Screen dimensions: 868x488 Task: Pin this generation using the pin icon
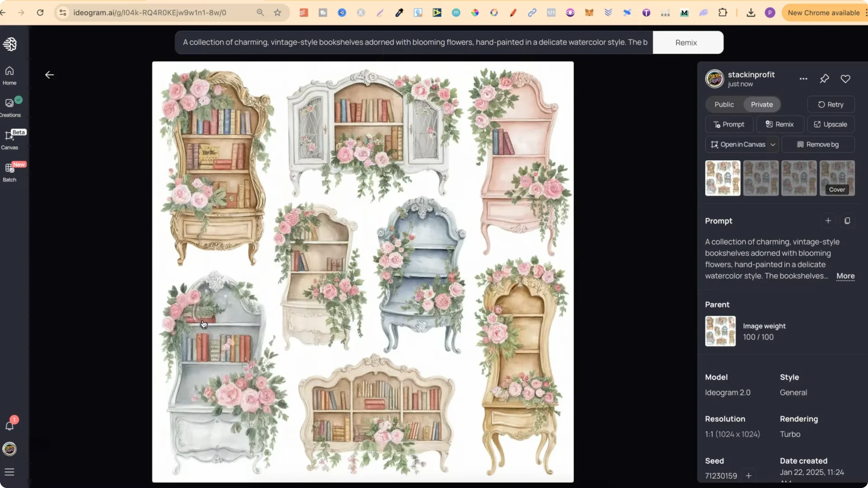(824, 79)
